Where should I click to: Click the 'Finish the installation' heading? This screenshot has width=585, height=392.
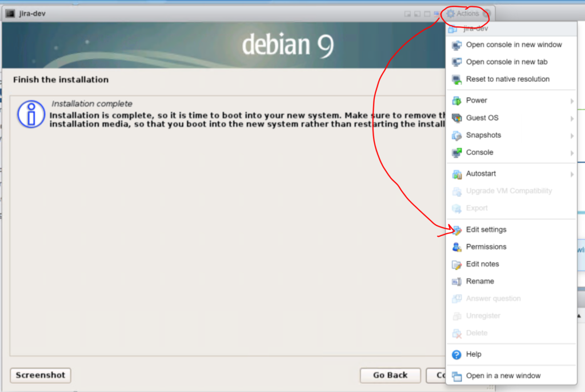[x=61, y=80]
